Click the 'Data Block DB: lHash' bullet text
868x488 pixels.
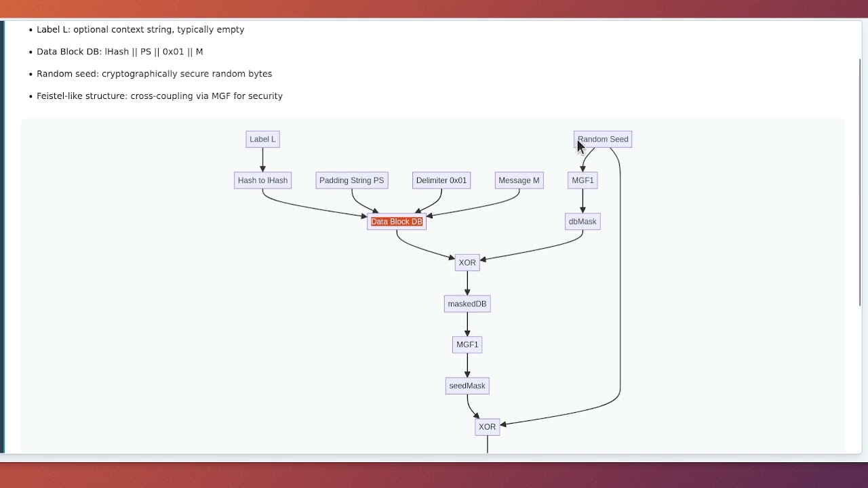(119, 52)
